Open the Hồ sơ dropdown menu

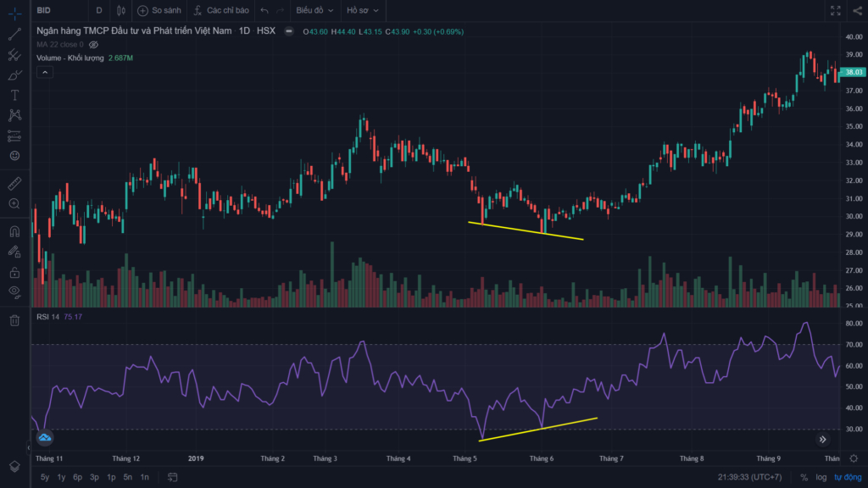pyautogui.click(x=363, y=10)
